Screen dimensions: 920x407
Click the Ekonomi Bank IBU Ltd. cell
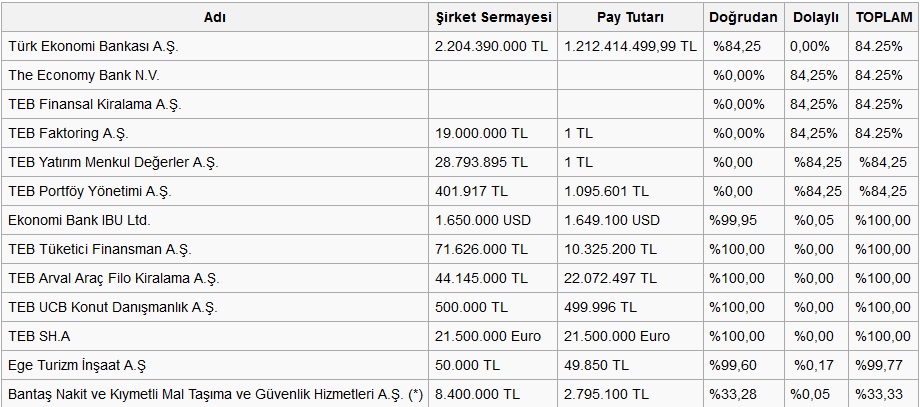coord(215,221)
